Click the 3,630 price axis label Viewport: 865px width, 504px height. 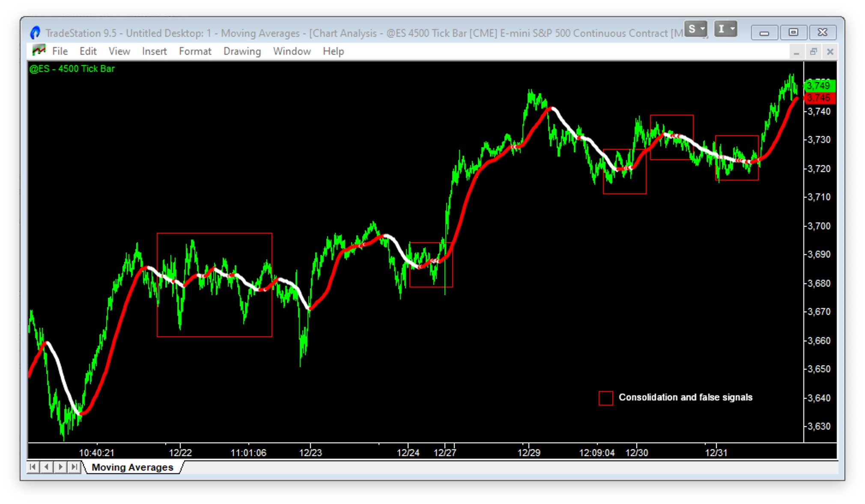819,427
